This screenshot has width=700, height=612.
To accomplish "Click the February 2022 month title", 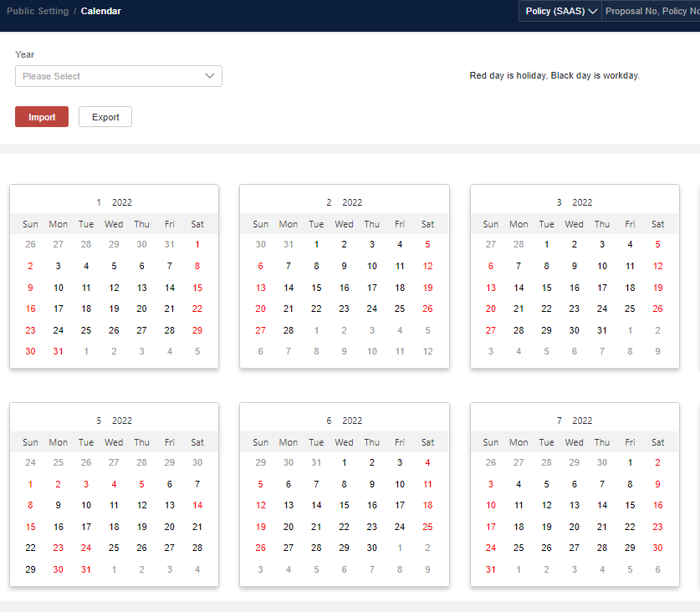I will click(344, 201).
